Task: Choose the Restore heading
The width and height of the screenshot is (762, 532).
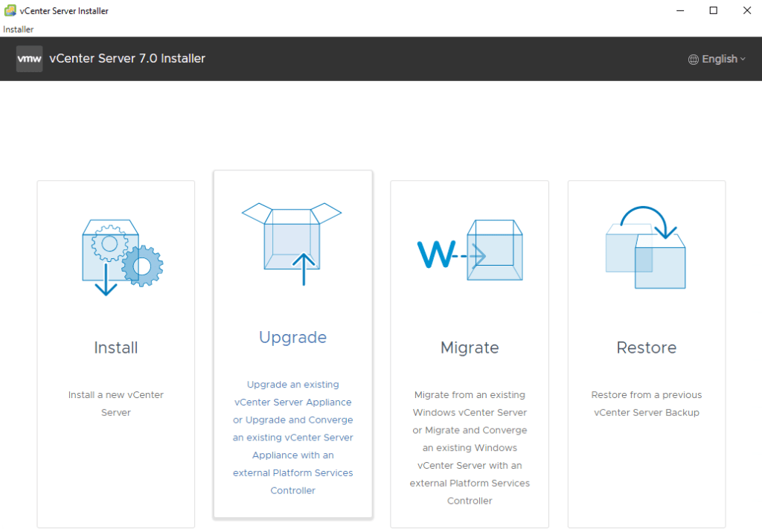Action: (x=646, y=347)
